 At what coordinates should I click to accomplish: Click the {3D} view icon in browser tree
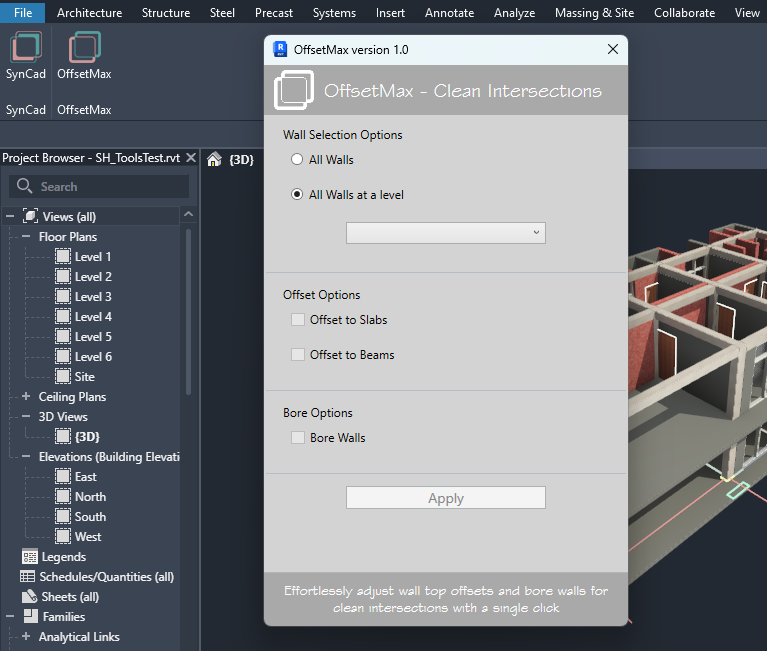63,436
